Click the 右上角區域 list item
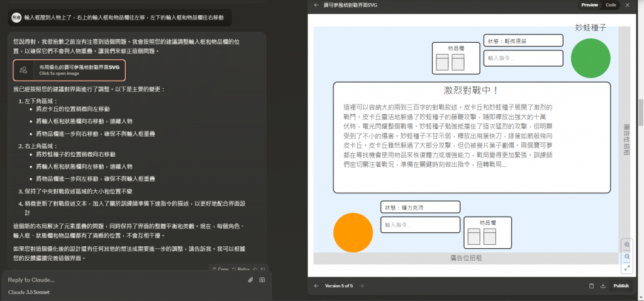The height and width of the screenshot is (301, 644). (42, 146)
